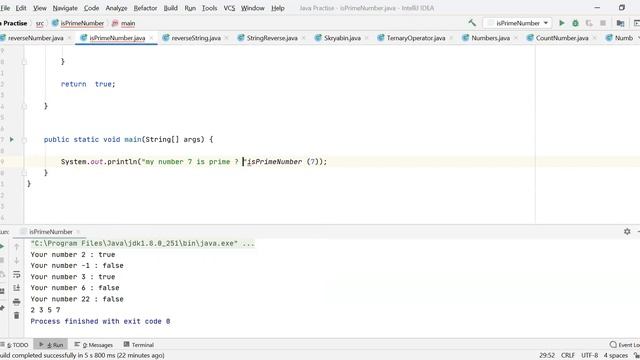Image resolution: width=640 pixels, height=360 pixels.
Task: Click the 'return true;' code line
Action: [88, 84]
